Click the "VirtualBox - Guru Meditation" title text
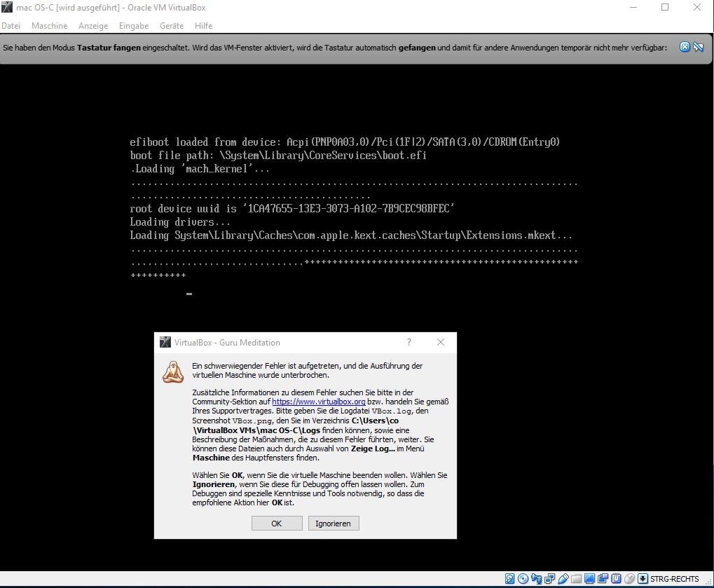This screenshot has height=588, width=714. coord(227,343)
